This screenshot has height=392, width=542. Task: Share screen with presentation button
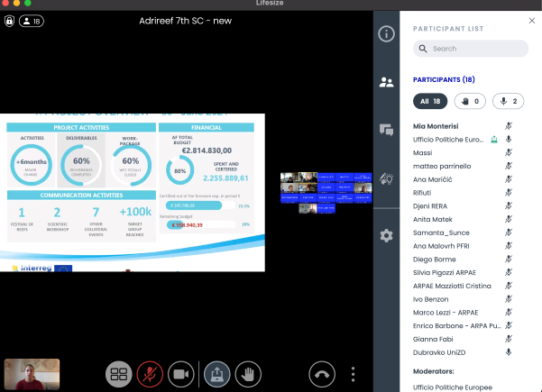(x=216, y=373)
